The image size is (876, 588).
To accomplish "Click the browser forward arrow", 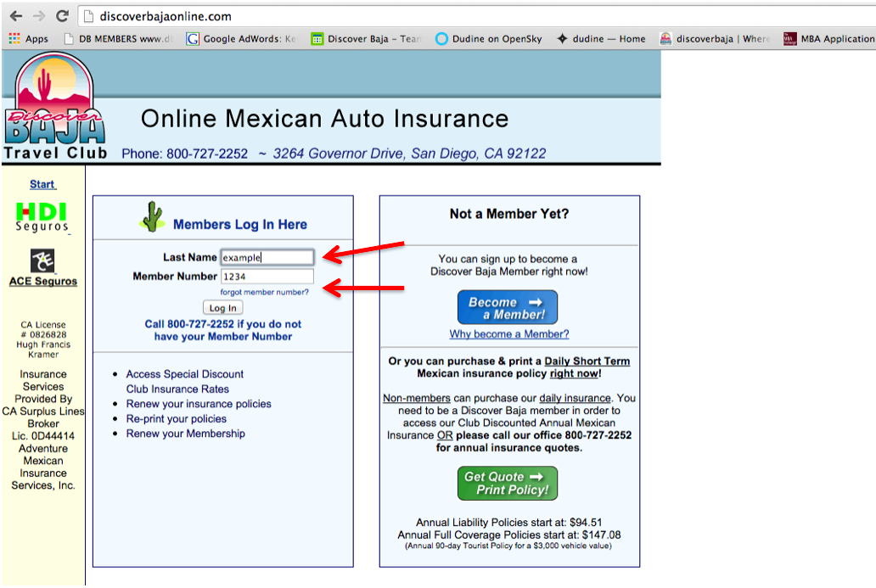I will click(x=39, y=16).
